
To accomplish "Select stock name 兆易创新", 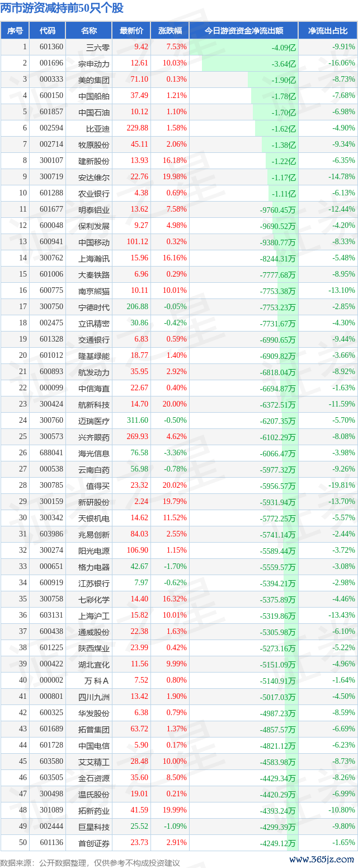I will point(94,534).
